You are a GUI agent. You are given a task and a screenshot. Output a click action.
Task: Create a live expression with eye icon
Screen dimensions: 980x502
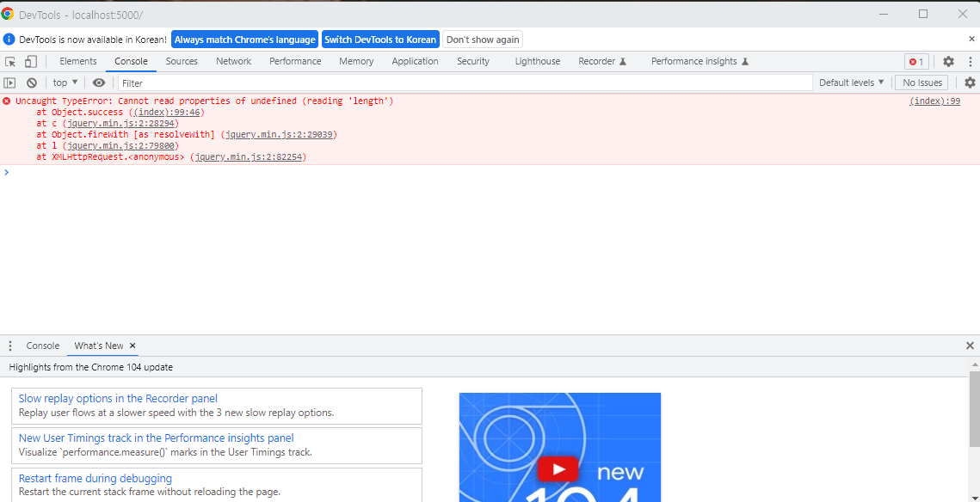point(99,83)
